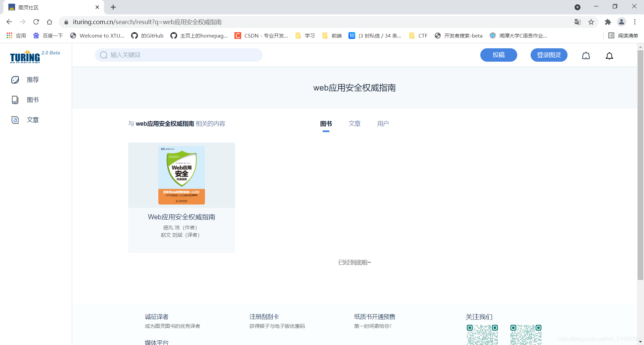Click the 登录图灵 button

click(549, 55)
